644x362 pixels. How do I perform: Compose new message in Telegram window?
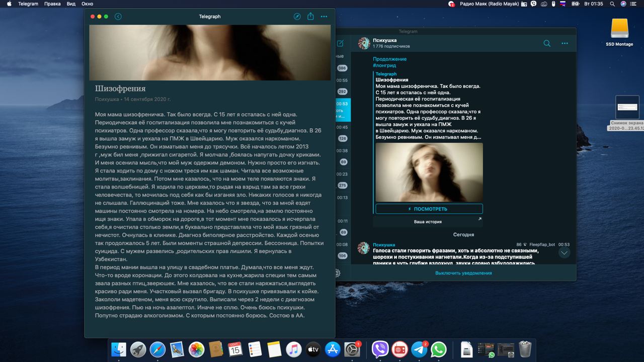click(341, 43)
